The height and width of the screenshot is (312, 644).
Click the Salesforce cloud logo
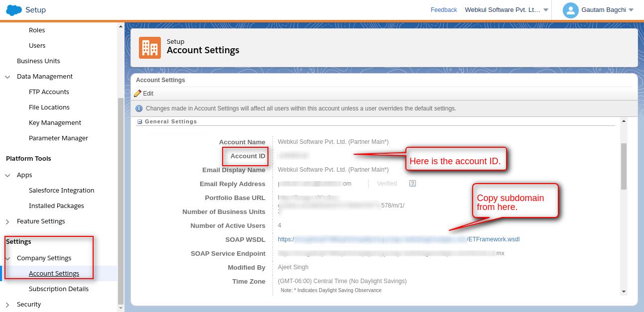tap(14, 10)
